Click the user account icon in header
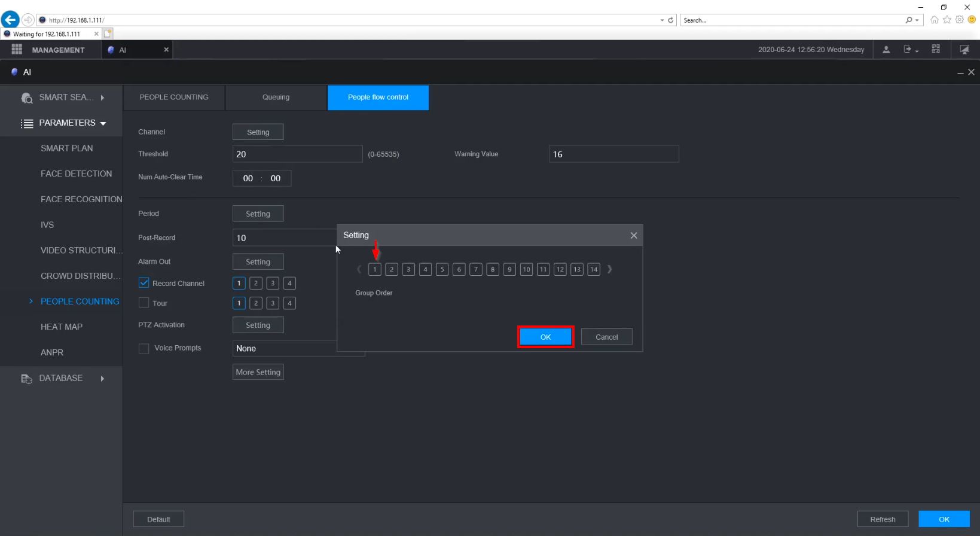Image resolution: width=980 pixels, height=536 pixels. click(886, 50)
